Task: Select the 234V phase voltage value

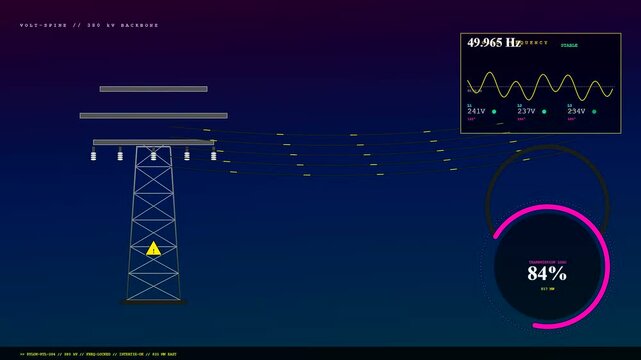Action: [576, 111]
